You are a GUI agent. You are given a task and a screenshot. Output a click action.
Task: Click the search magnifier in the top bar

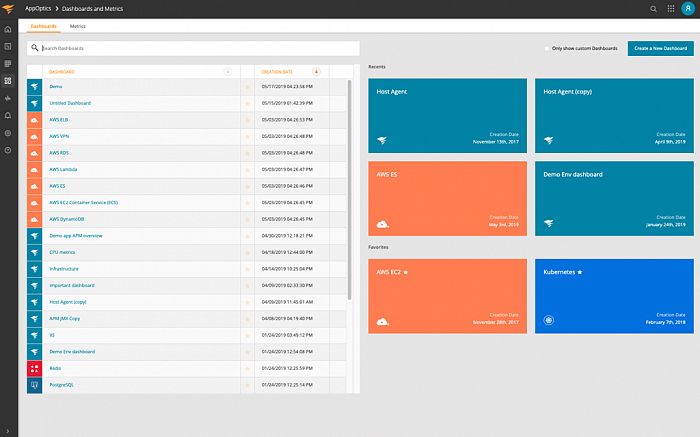tap(653, 9)
